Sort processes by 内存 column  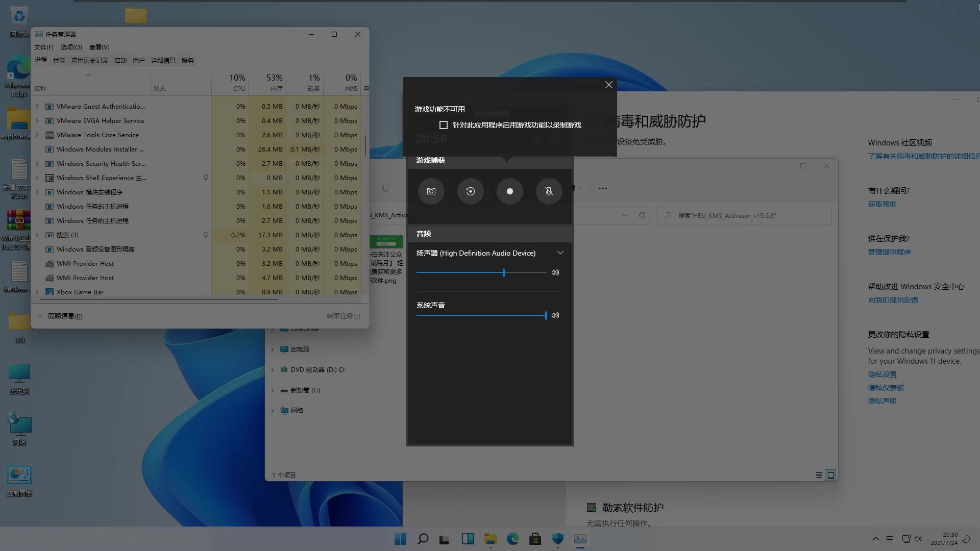click(x=268, y=82)
